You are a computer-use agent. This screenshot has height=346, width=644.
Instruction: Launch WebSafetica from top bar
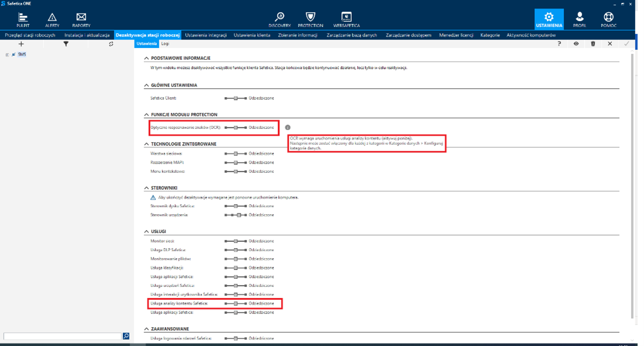point(347,20)
